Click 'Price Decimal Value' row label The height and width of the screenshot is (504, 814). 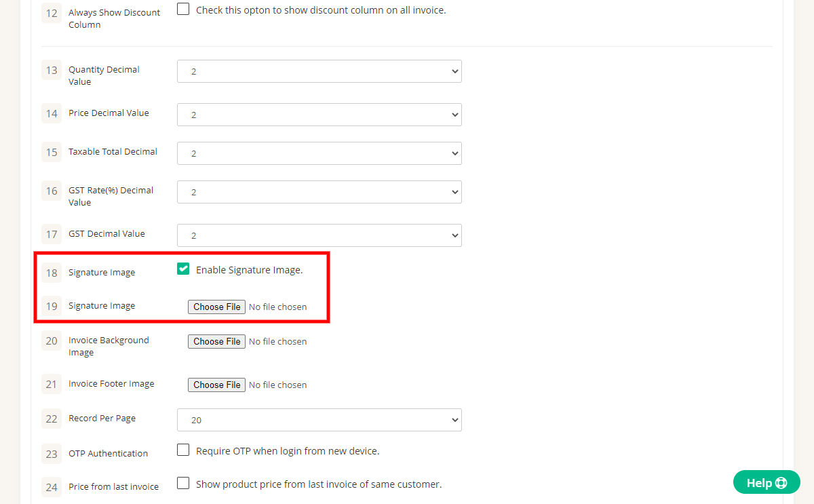tap(109, 113)
